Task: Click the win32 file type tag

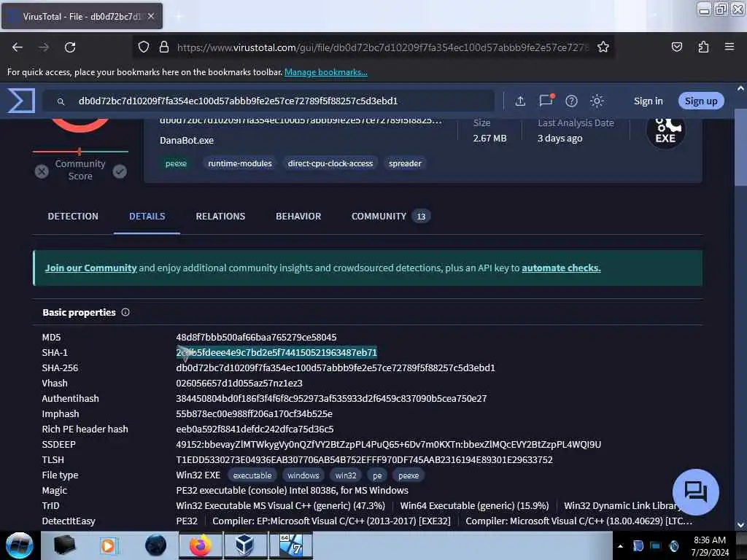Action: (x=346, y=475)
